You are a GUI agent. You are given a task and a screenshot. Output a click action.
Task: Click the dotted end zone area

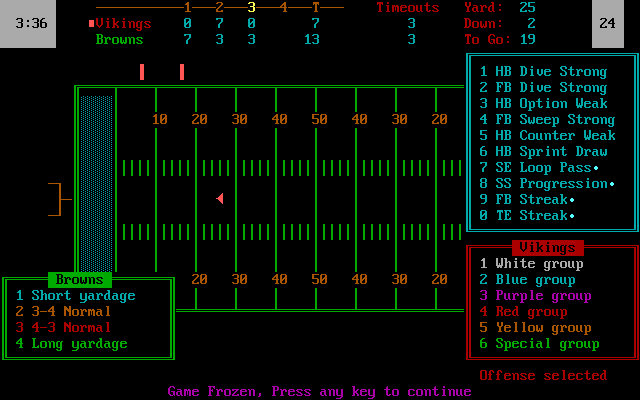96,184
